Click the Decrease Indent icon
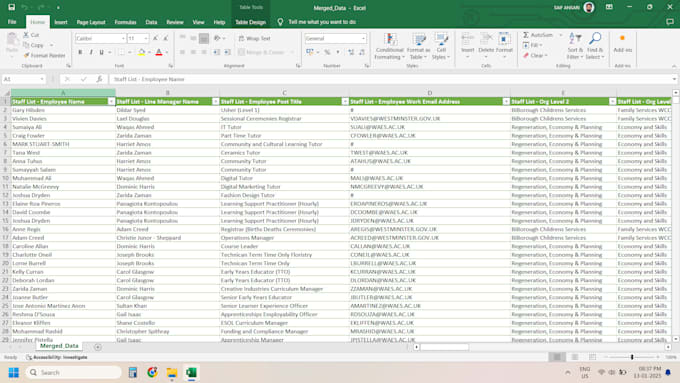The height and width of the screenshot is (383, 680). coord(216,52)
